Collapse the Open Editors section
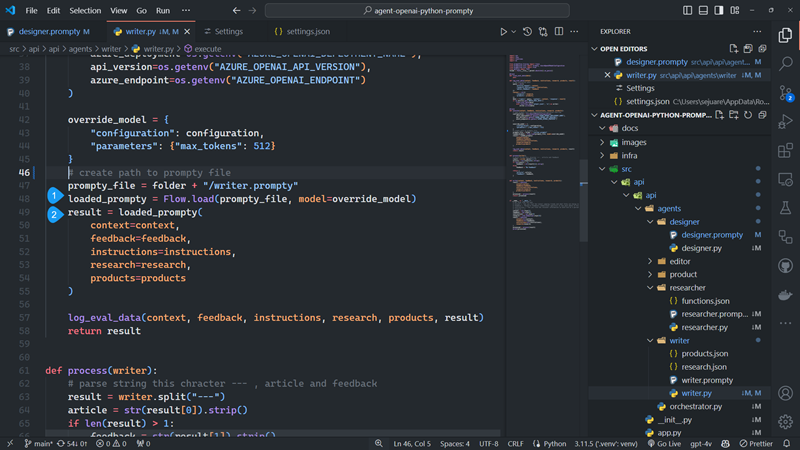Screen dimensions: 800x450 [x=594, y=48]
